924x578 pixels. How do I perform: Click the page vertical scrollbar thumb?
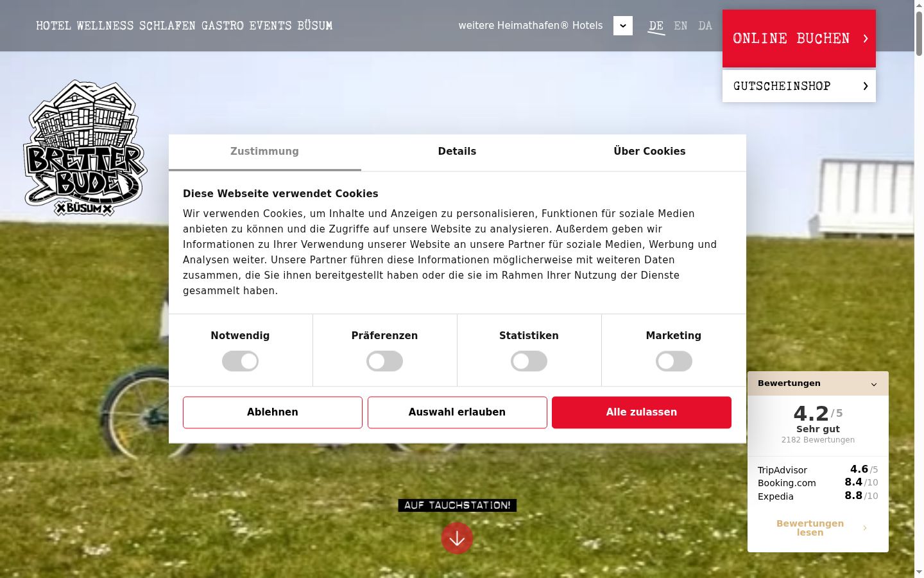(x=919, y=33)
